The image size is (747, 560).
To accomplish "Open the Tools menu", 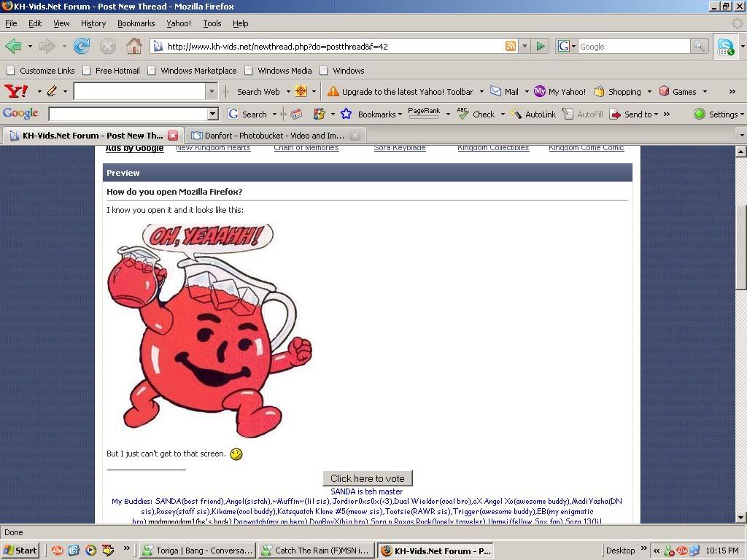I will [x=212, y=23].
